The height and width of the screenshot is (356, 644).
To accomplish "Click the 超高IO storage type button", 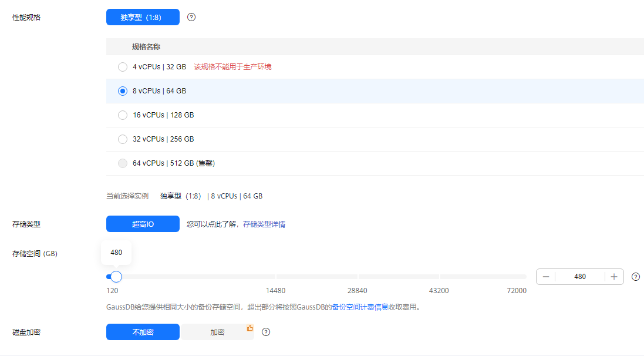I will (143, 224).
